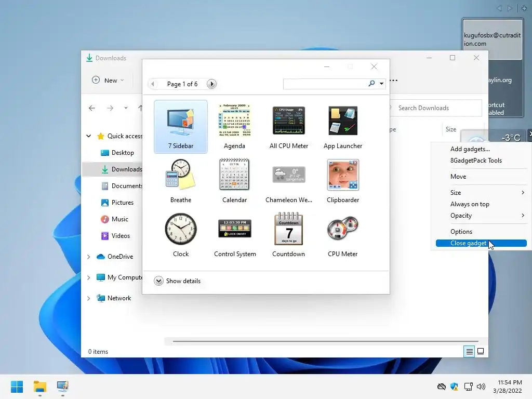
Task: Open 8GadgetPack Tools menu entry
Action: [x=476, y=161]
